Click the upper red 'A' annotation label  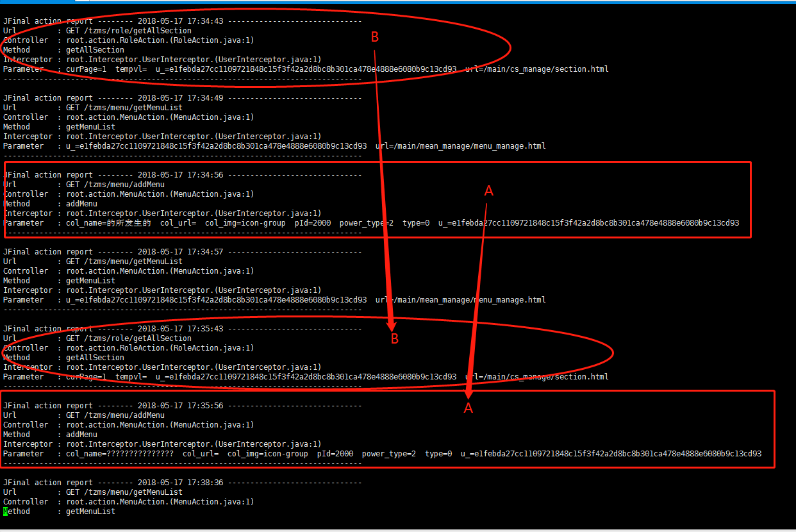pos(489,191)
